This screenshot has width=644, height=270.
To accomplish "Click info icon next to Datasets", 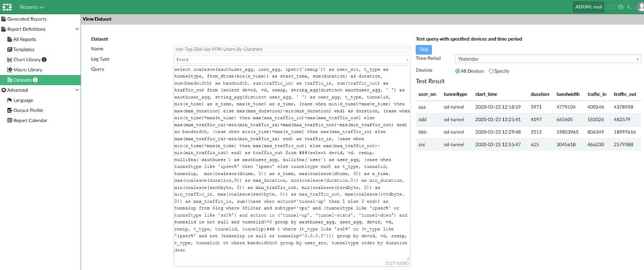I will (x=35, y=80).
